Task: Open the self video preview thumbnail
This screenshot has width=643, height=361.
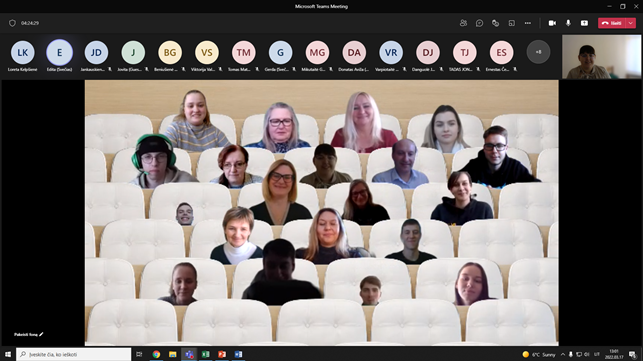Action: click(x=601, y=57)
